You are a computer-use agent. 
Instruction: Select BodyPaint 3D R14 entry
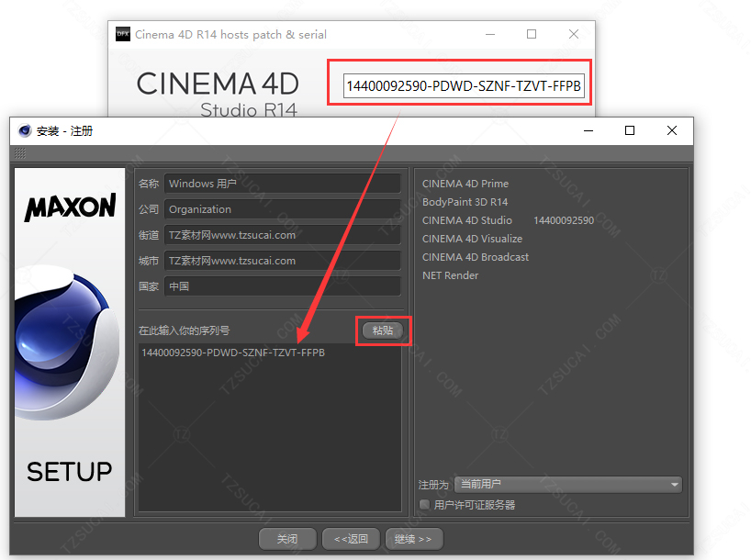pyautogui.click(x=465, y=202)
